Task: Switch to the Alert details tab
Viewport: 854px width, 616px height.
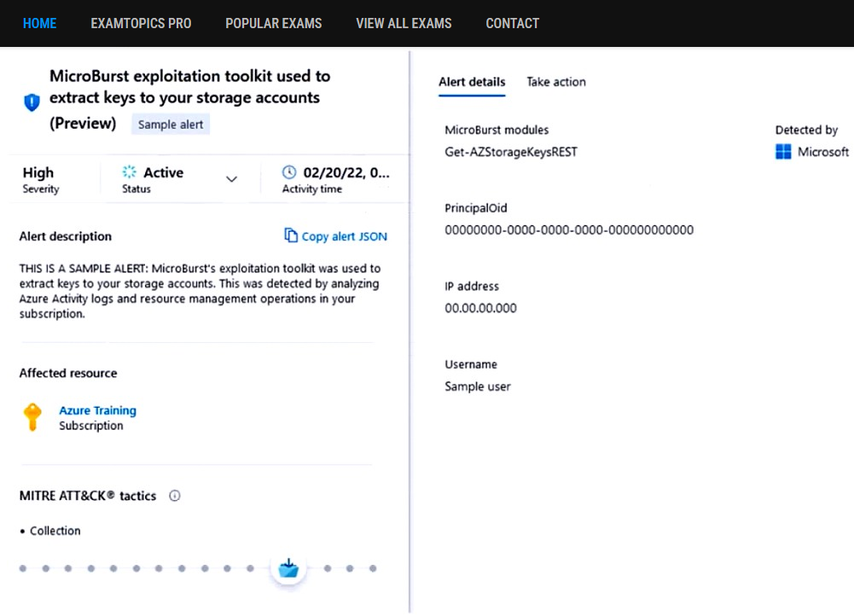Action: [x=472, y=82]
